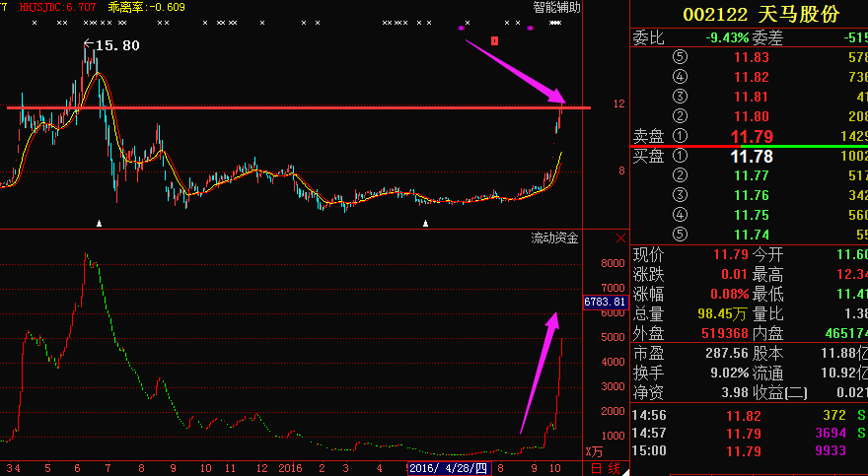
Task: Select the 买盘 buy-side label
Action: 648,156
